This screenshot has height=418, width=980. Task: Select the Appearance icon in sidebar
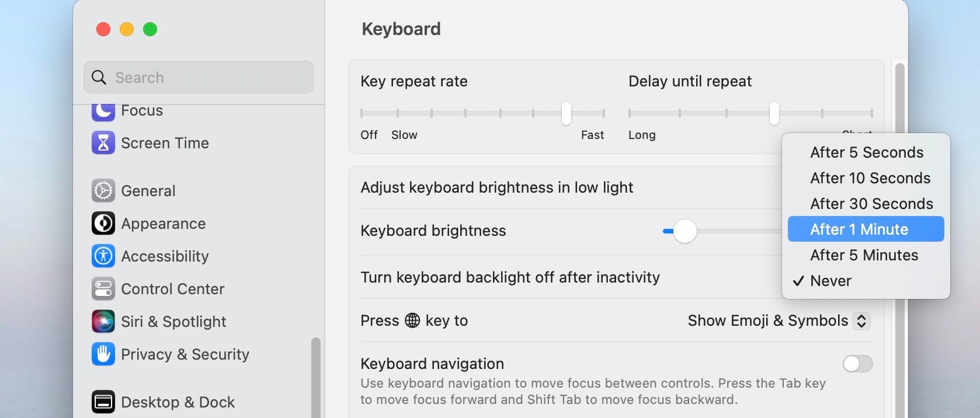pos(103,224)
